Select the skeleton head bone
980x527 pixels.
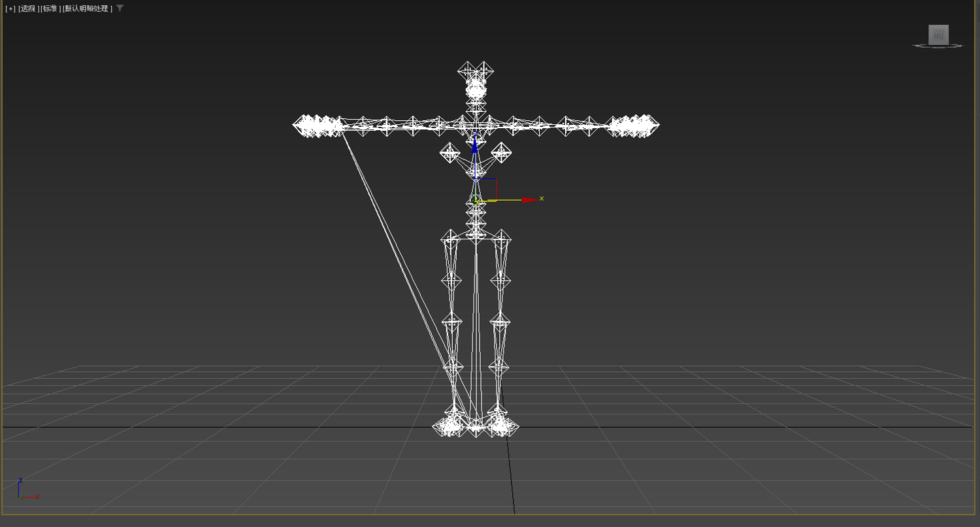click(476, 72)
